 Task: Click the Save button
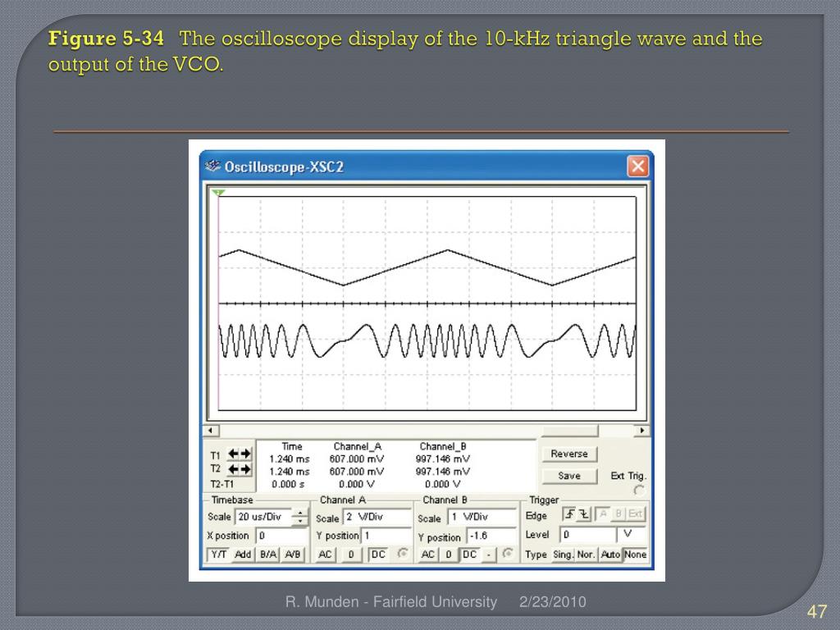[x=569, y=476]
